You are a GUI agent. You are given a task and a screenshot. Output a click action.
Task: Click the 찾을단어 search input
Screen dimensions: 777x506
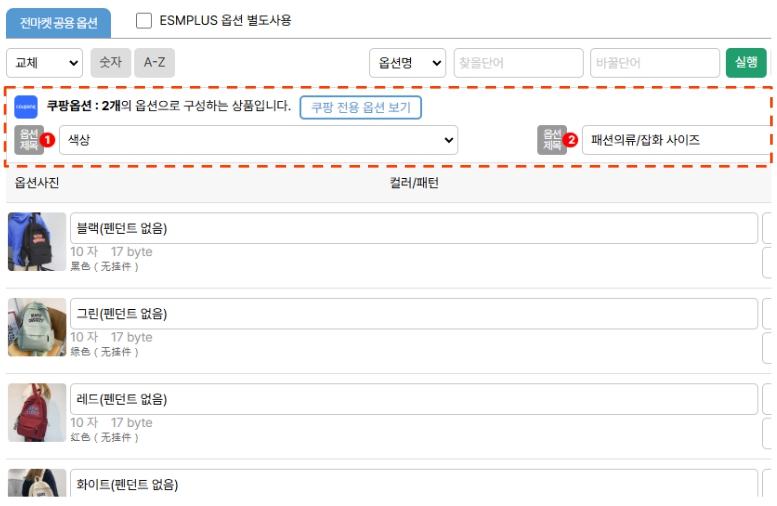tap(518, 63)
